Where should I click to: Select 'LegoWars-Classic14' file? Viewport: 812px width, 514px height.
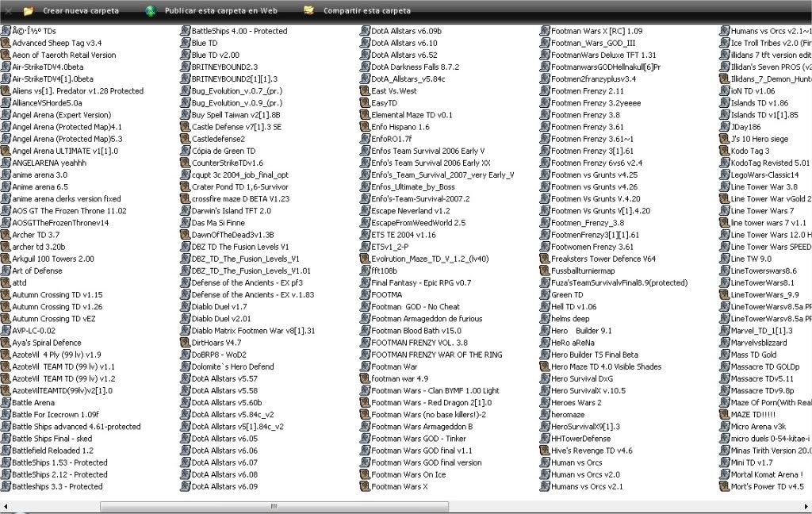[764, 175]
